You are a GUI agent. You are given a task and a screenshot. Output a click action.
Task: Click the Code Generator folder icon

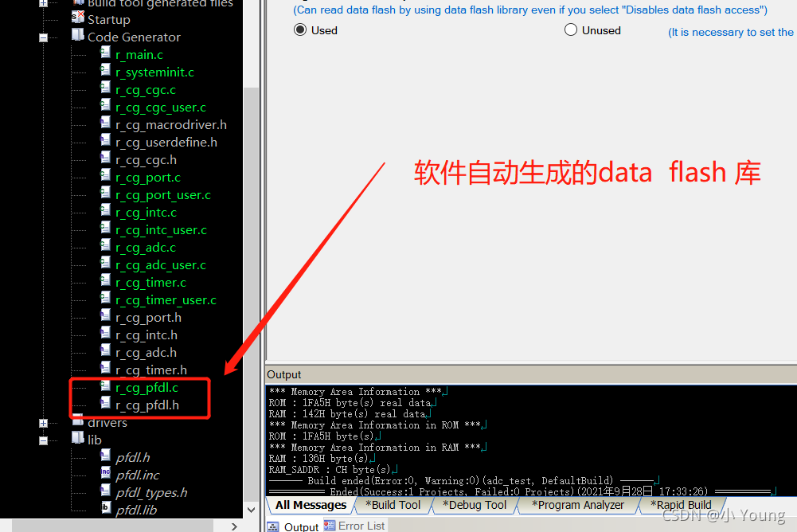(x=78, y=35)
